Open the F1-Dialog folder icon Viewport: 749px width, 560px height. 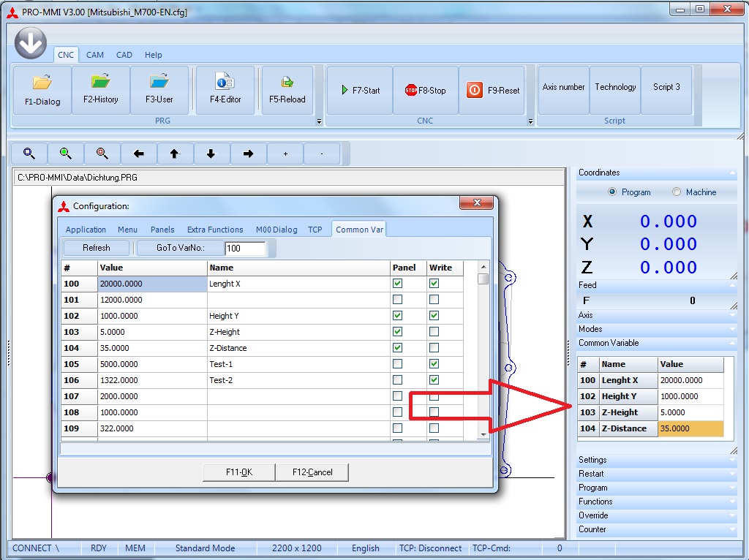[42, 82]
